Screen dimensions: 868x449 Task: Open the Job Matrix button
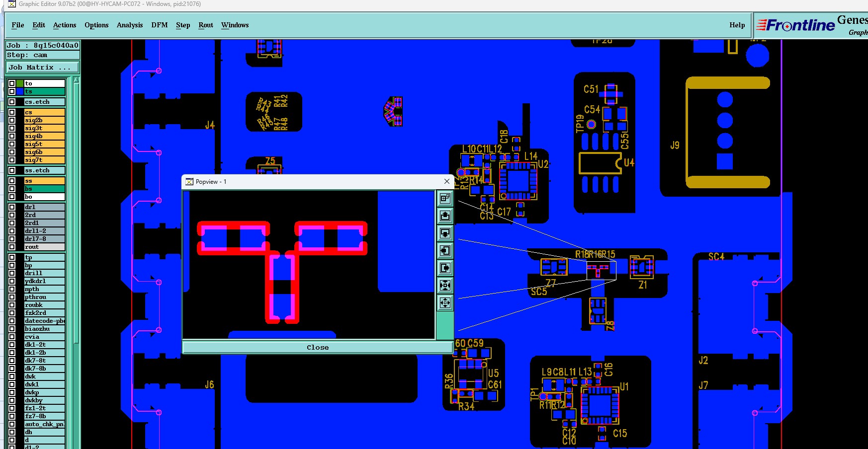click(42, 68)
